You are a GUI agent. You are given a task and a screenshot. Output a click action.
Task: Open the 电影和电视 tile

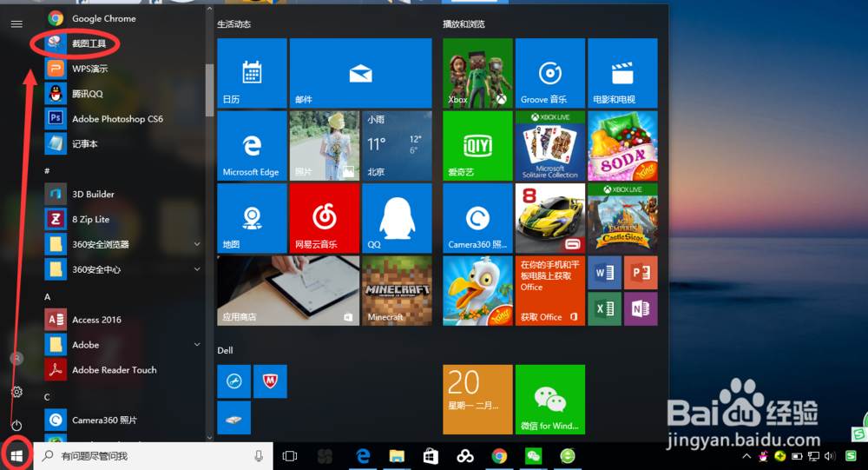tap(622, 73)
